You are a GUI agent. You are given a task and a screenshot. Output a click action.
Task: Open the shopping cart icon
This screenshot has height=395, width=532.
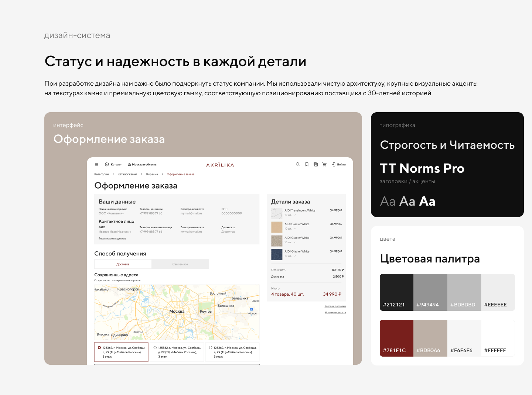click(x=324, y=165)
